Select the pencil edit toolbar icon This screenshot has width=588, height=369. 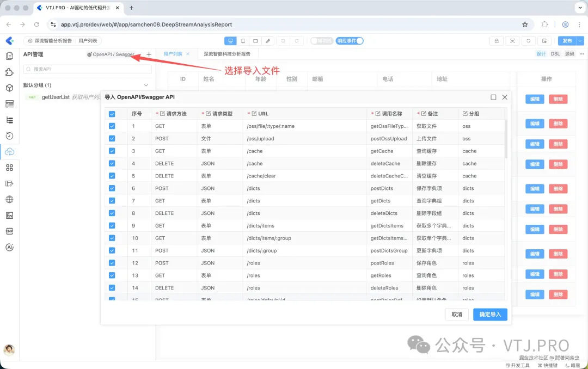(268, 41)
